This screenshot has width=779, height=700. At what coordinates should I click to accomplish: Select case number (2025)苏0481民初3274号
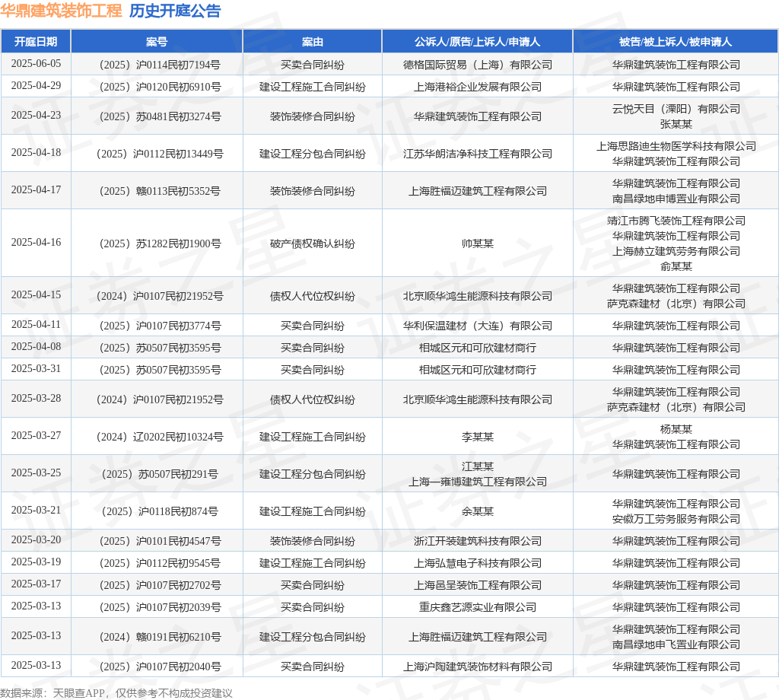[160, 116]
